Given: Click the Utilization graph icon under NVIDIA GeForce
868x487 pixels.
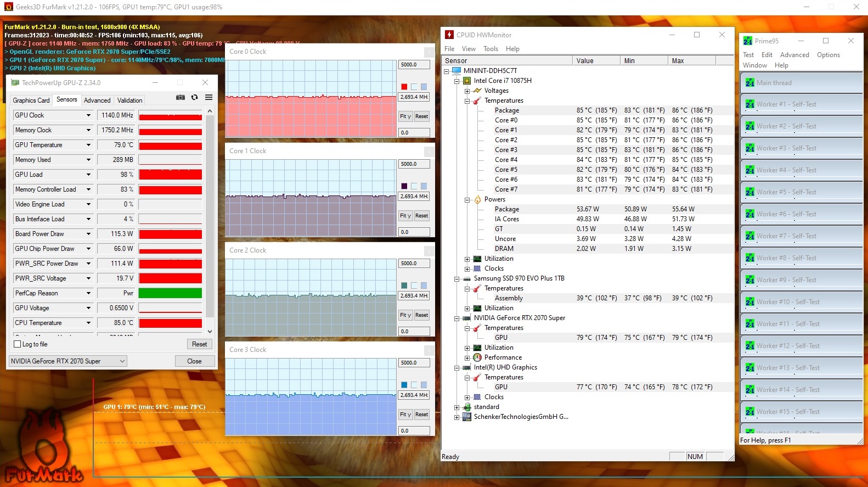Looking at the screenshot, I should [477, 348].
